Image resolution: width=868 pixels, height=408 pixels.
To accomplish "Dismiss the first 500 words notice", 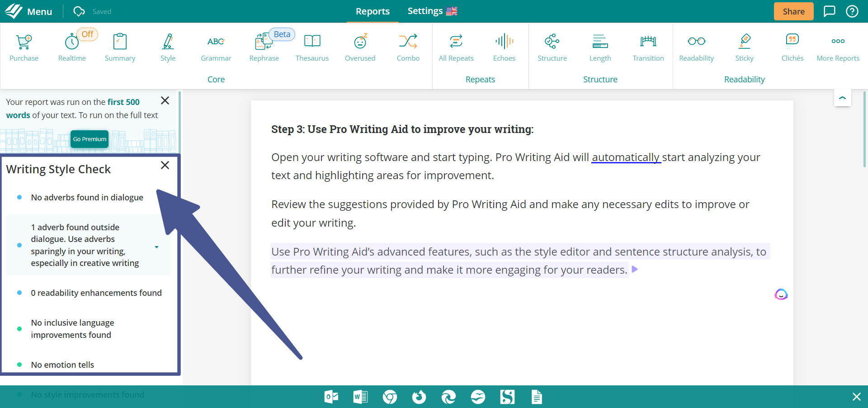I will coord(165,100).
